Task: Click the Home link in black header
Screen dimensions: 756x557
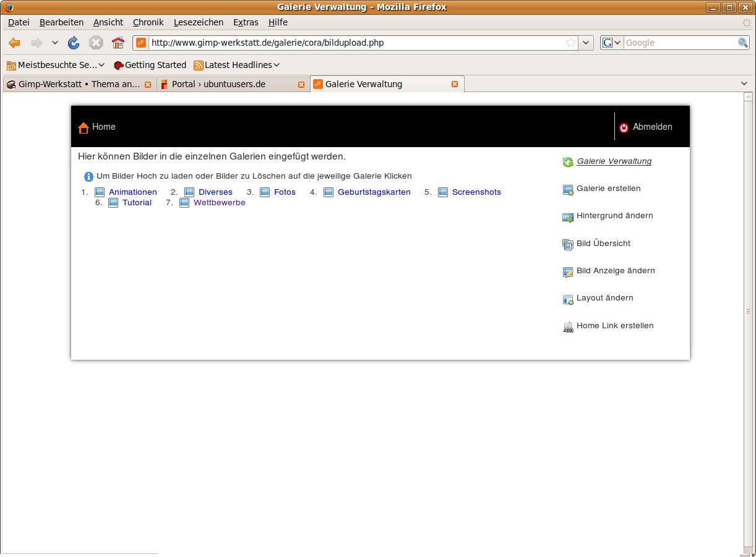Action: tap(104, 127)
